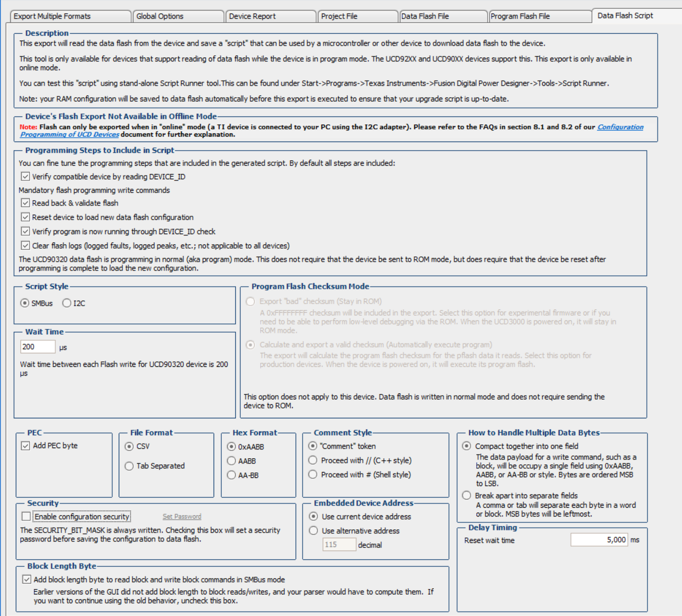The image size is (682, 616).
Task: Select the I2C script style
Action: pos(67,303)
